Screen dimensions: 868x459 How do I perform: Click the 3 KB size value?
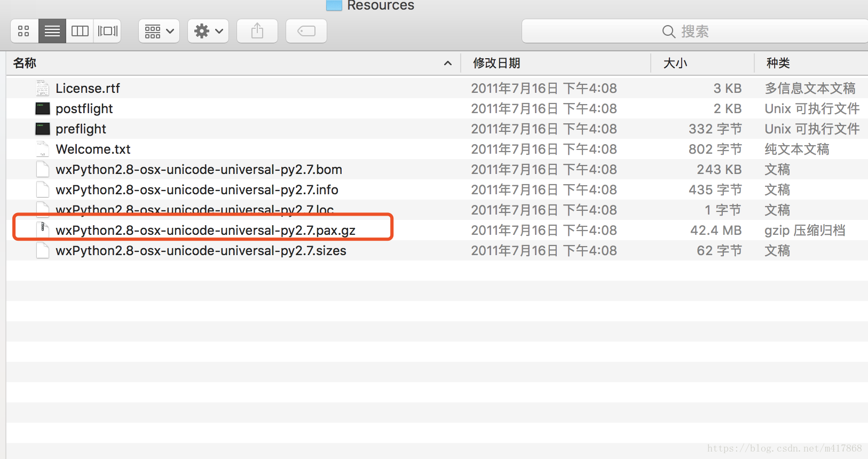pos(728,88)
